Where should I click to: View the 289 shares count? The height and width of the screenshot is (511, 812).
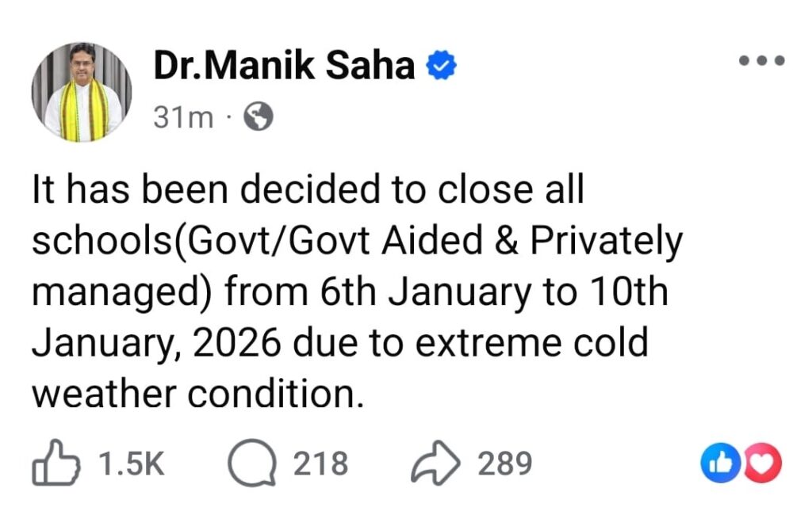point(504,463)
